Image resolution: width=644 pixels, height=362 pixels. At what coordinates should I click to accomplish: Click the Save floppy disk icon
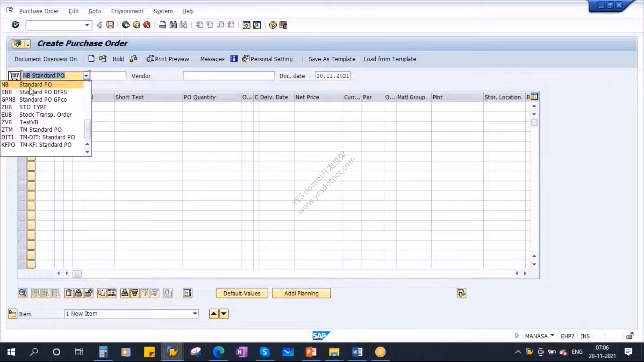110,25
